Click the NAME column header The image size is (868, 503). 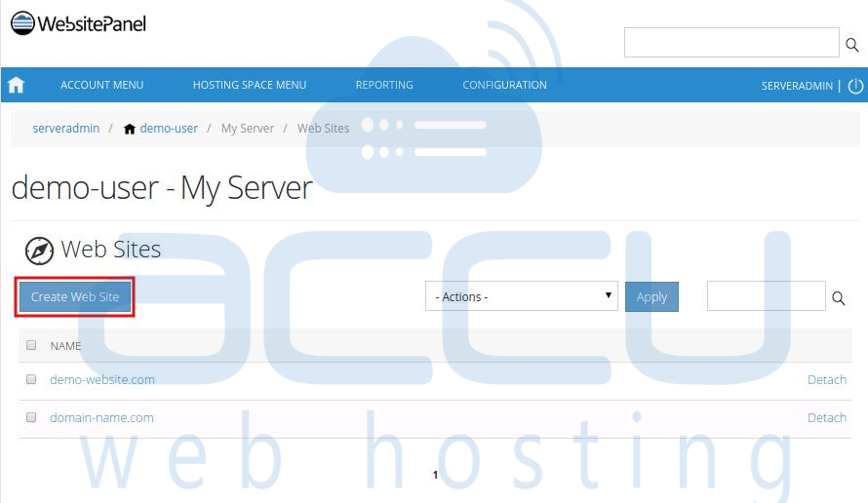point(65,346)
